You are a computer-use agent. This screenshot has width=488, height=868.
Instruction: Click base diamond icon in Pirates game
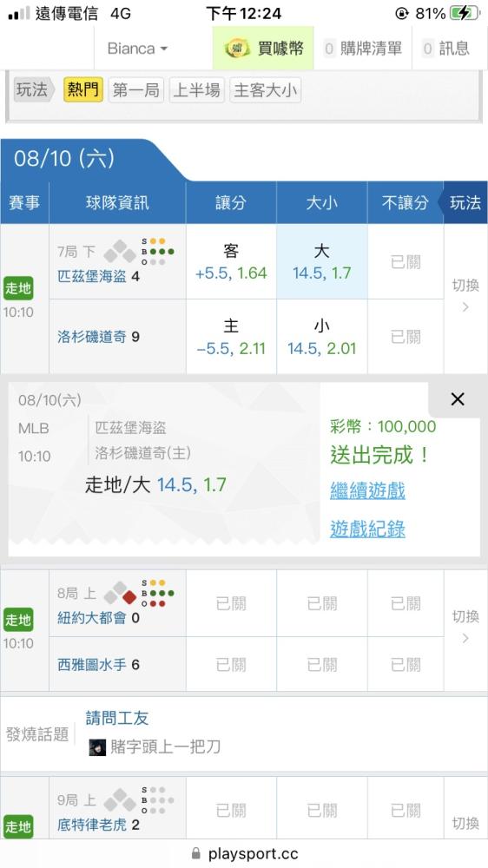click(120, 252)
